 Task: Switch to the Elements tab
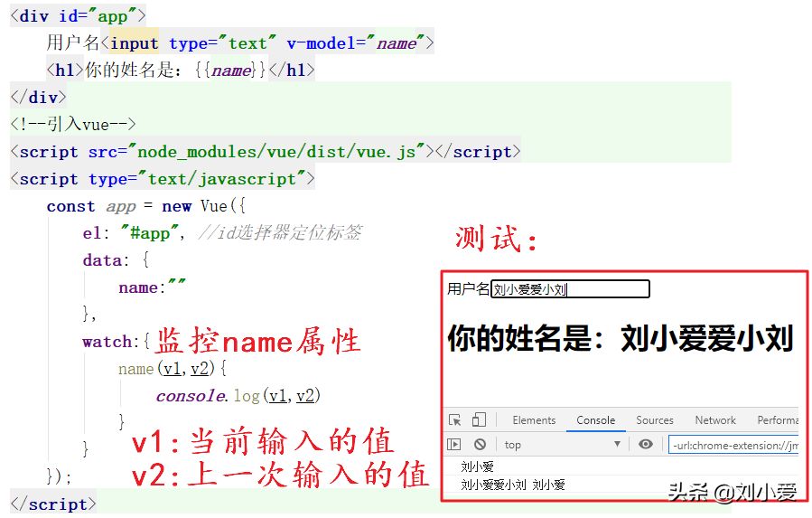click(x=534, y=420)
